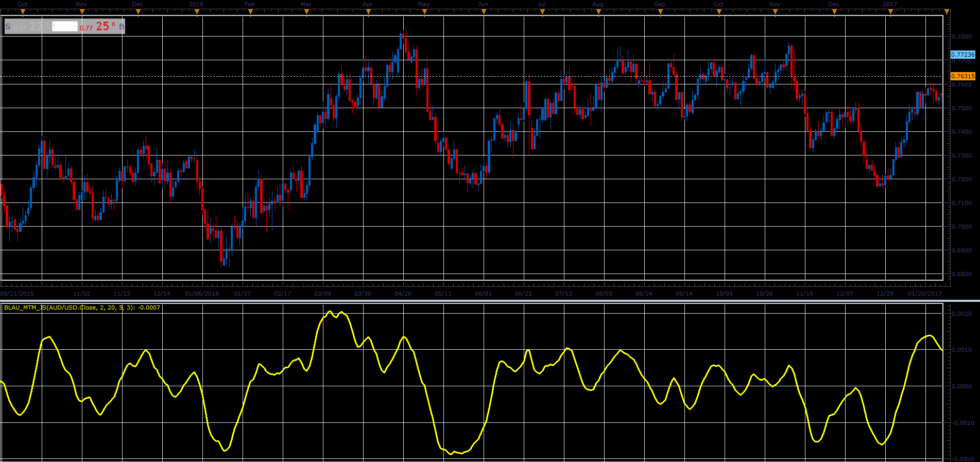The image size is (980, 462).
Task: Click the BLAU_MTM_IS indicator title label
Action: (x=82, y=307)
